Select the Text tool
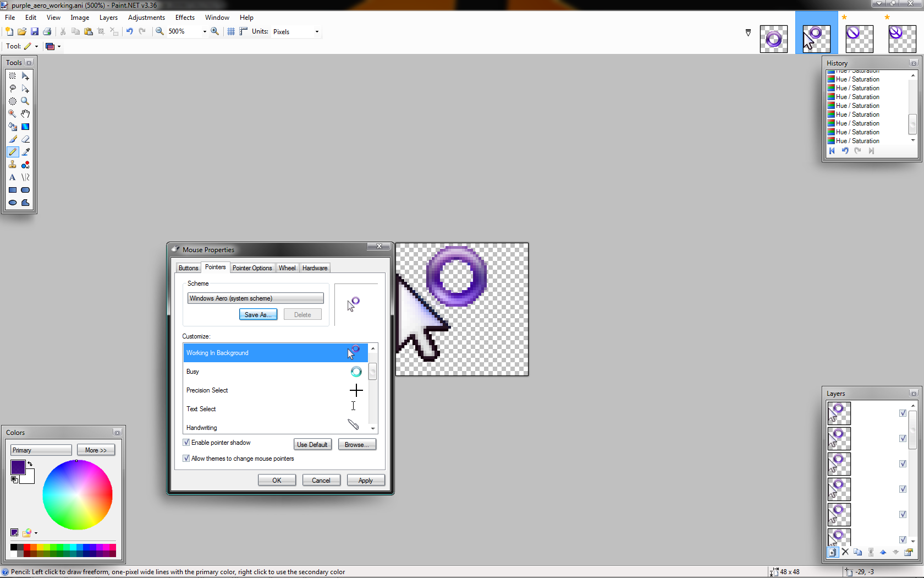The width and height of the screenshot is (924, 578). pos(12,177)
